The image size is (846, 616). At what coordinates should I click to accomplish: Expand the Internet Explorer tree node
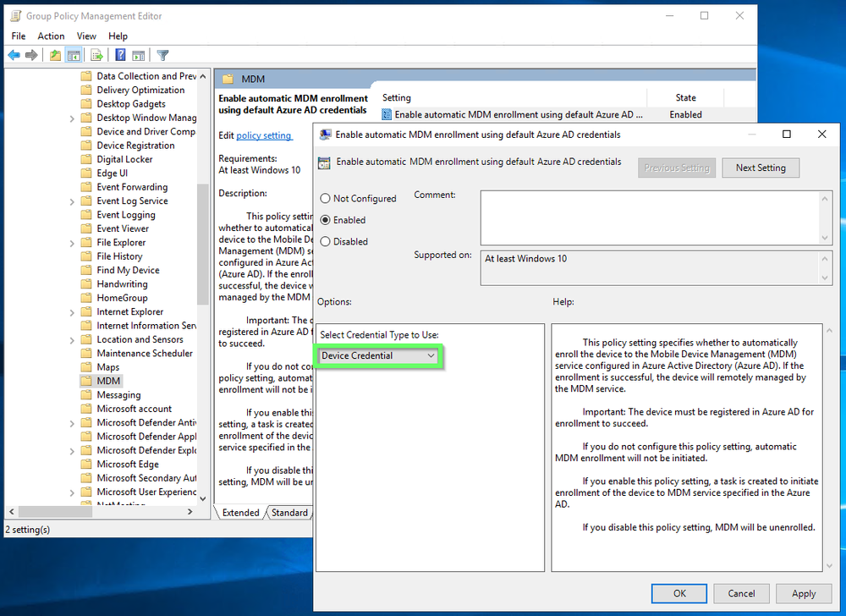[72, 311]
